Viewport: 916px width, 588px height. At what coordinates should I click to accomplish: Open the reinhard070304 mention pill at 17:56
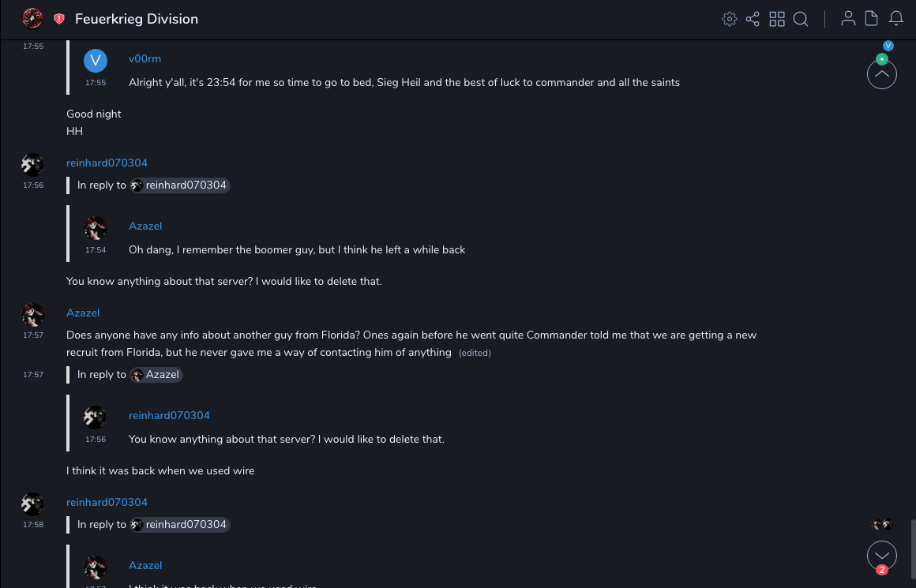180,185
